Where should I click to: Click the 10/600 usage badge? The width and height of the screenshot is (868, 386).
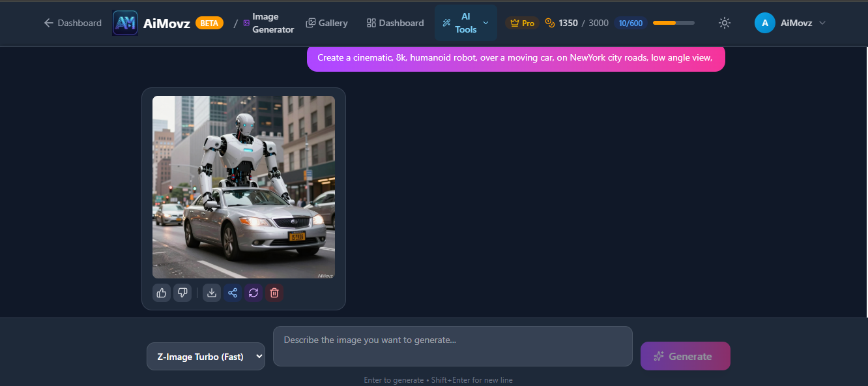tap(630, 23)
